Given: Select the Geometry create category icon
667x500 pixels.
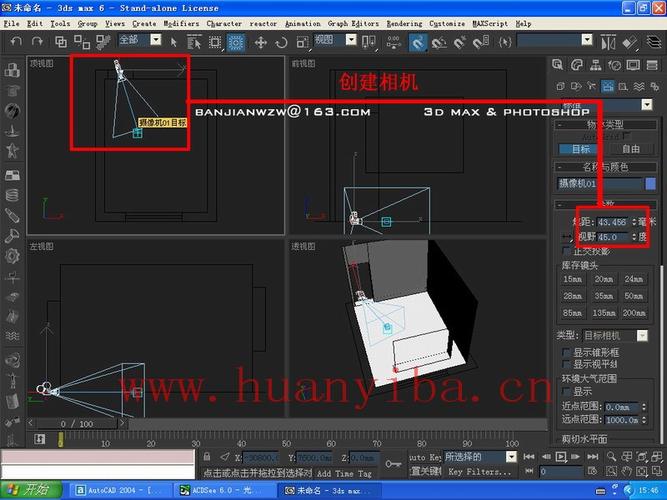Looking at the screenshot, I should click(x=560, y=86).
